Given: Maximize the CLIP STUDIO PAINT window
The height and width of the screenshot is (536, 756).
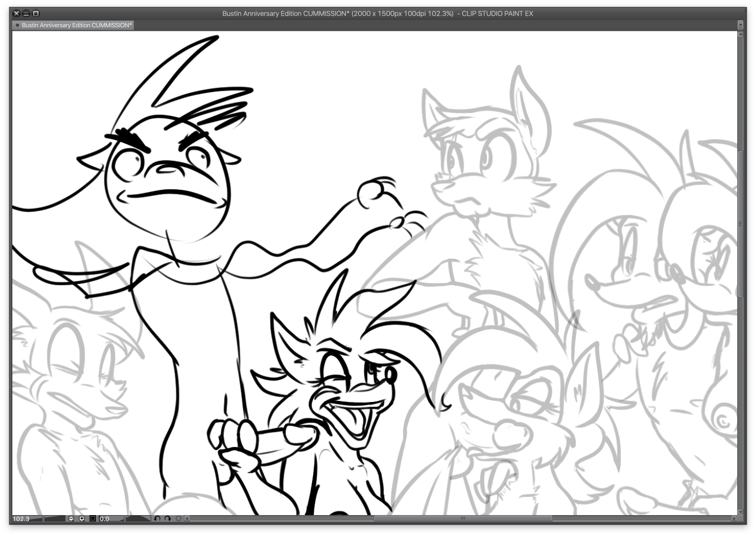Looking at the screenshot, I should click(36, 13).
